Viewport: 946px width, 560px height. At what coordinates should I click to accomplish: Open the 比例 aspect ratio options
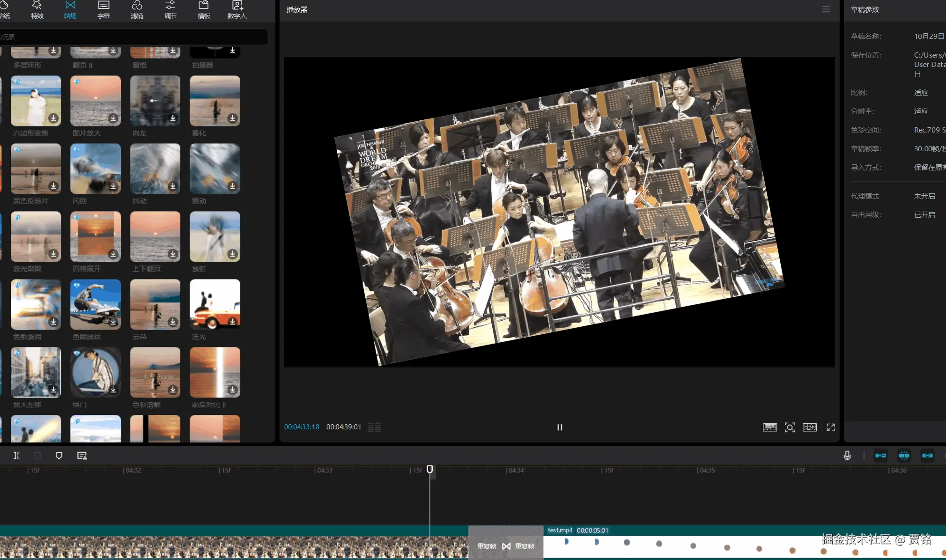(810, 427)
